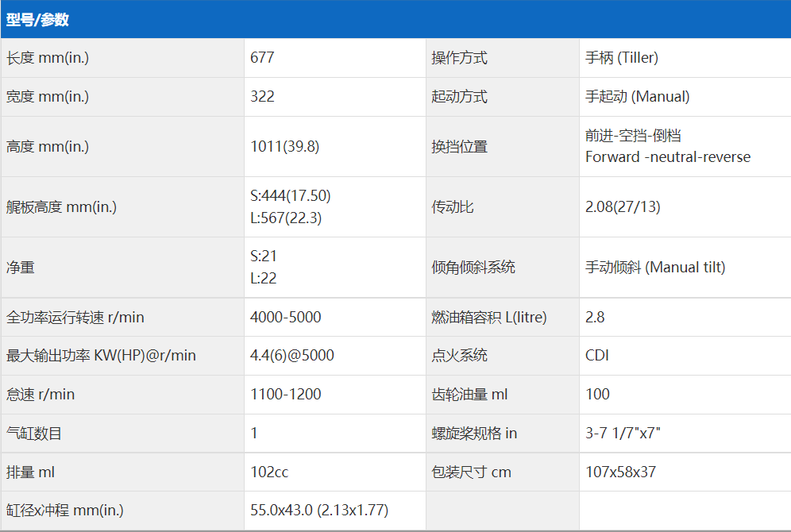Image resolution: width=791 pixels, height=532 pixels.
Task: Click the height value 1011(39.8)
Action: [285, 146]
